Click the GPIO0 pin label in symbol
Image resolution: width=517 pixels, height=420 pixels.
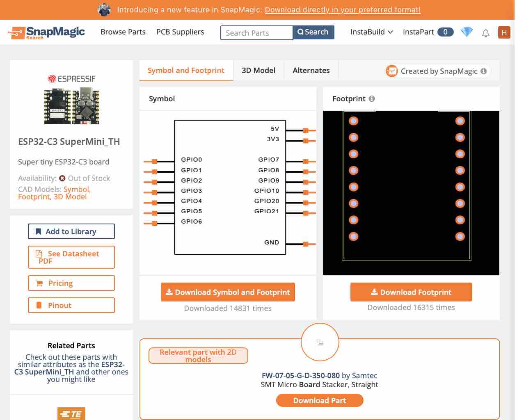coord(191,160)
